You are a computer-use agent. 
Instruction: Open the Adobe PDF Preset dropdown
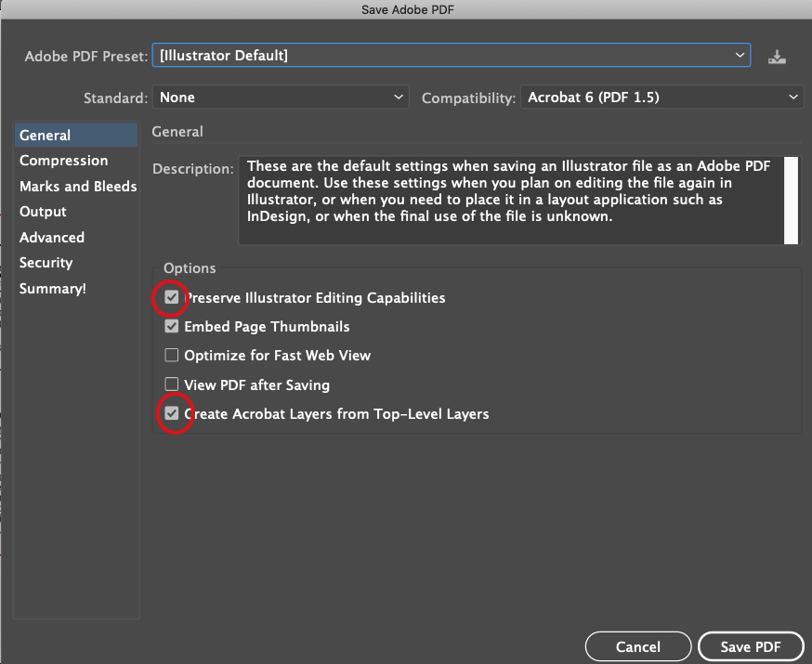(451, 56)
